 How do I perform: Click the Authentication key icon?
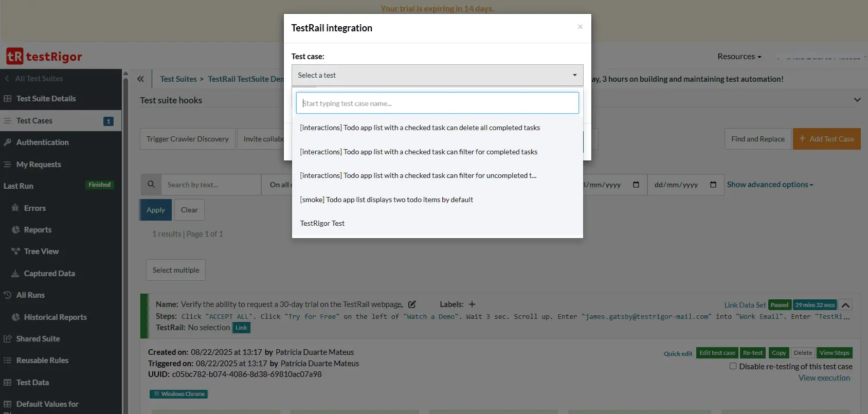tap(7, 142)
